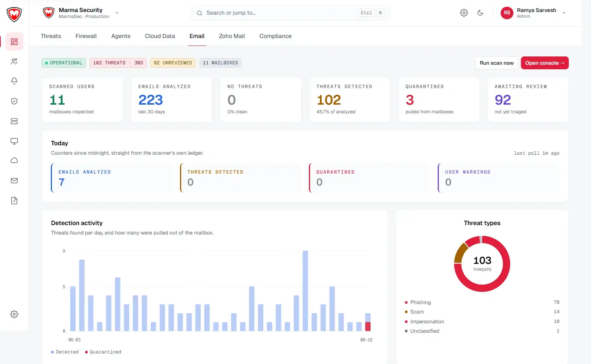Image resolution: width=591 pixels, height=364 pixels.
Task: Click the 11 MAILBOXES badge
Action: 220,63
